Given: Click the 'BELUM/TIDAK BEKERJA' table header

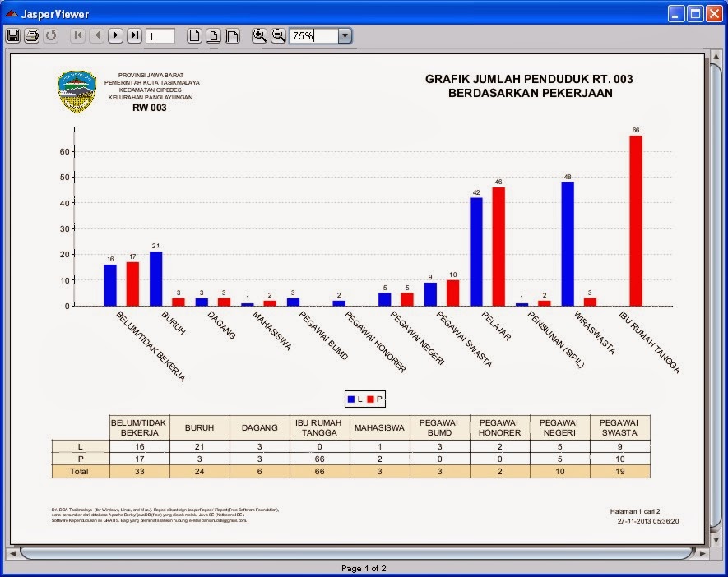Looking at the screenshot, I should [x=139, y=427].
